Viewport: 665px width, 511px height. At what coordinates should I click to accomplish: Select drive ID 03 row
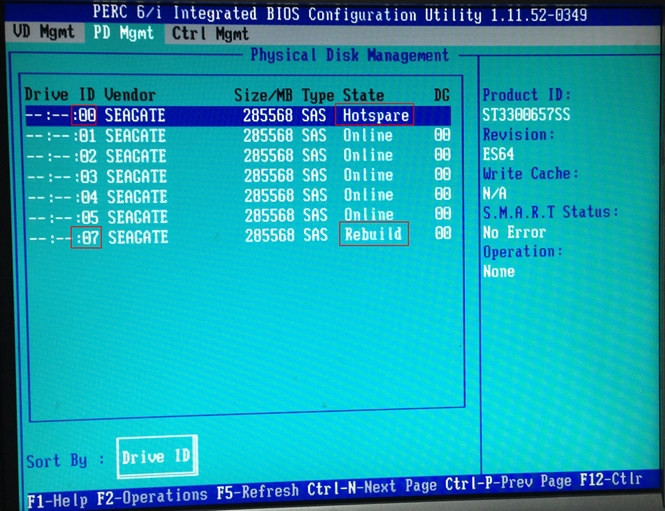(238, 176)
